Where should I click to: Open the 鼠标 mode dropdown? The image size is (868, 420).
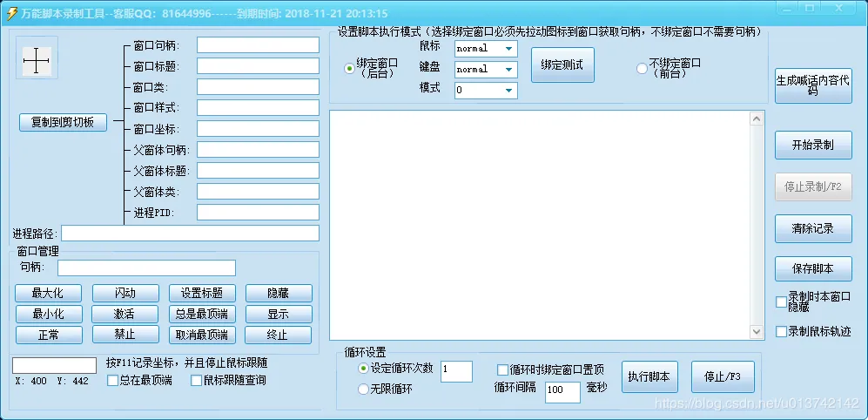tap(486, 49)
